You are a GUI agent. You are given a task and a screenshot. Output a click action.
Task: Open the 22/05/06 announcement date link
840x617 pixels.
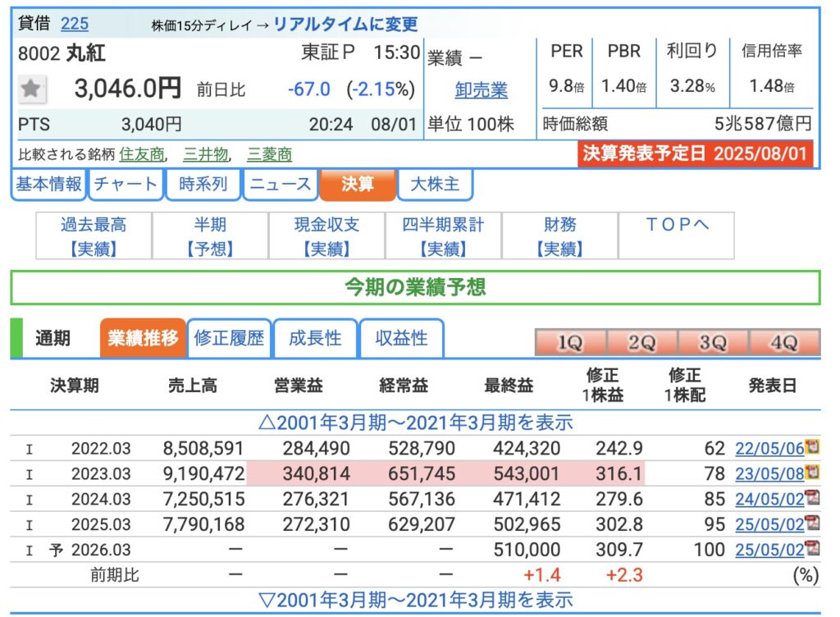(x=769, y=448)
